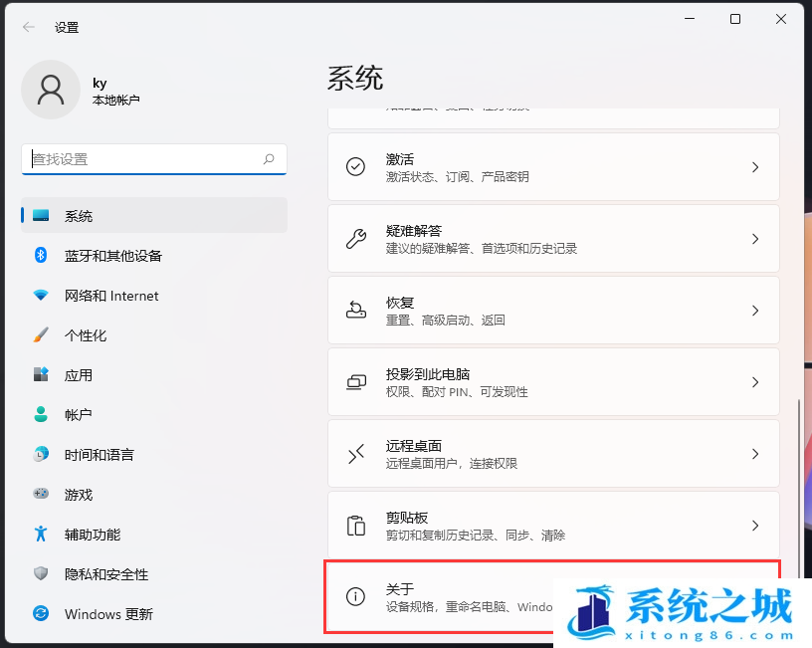Viewport: 812px width, 648px height.
Task: Click the 剪贴板 clipboard icon
Action: [356, 526]
